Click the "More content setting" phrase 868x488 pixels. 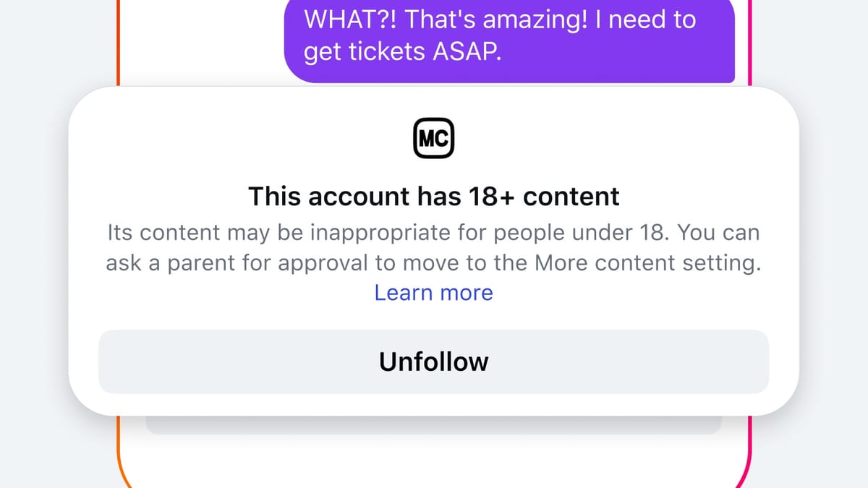[647, 263]
